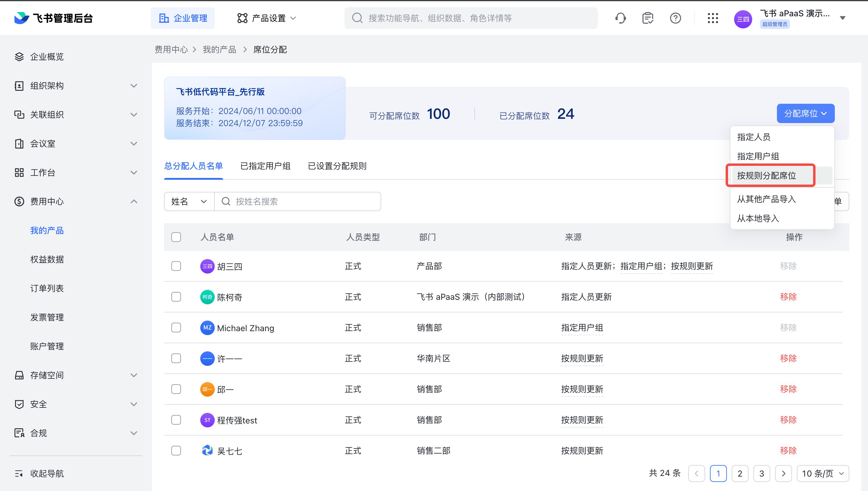This screenshot has height=491, width=868.
Task: Click the 安全 shield icon
Action: [19, 404]
